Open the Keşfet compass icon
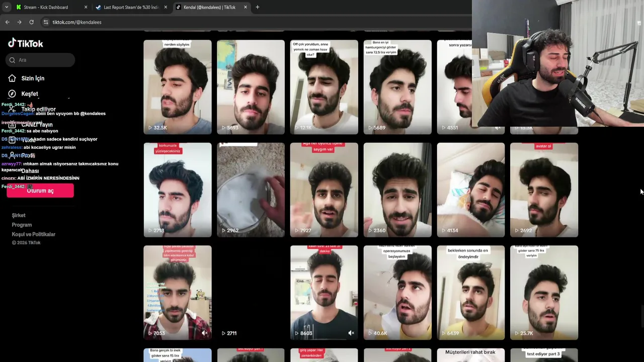Image resolution: width=644 pixels, height=362 pixels. tap(12, 94)
